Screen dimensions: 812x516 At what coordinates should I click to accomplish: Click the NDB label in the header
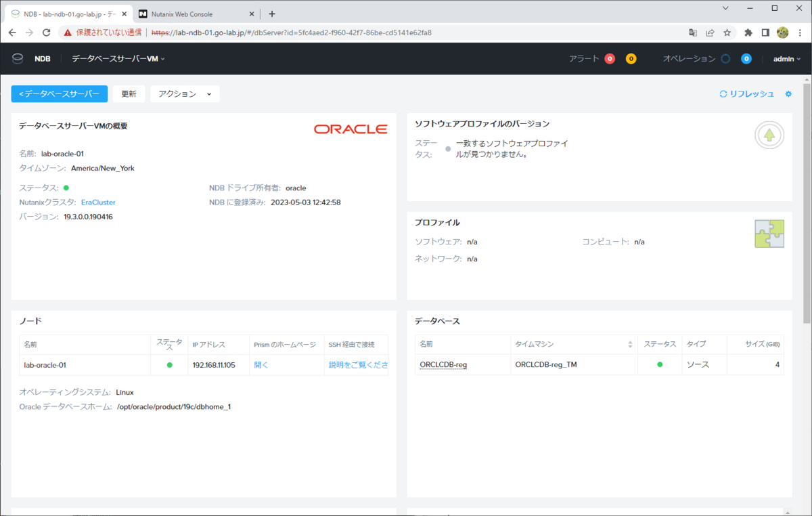43,59
